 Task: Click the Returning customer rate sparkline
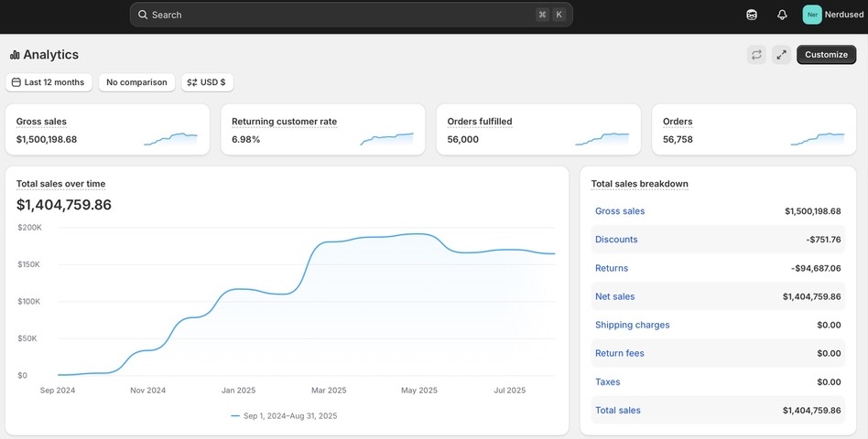[x=386, y=139]
